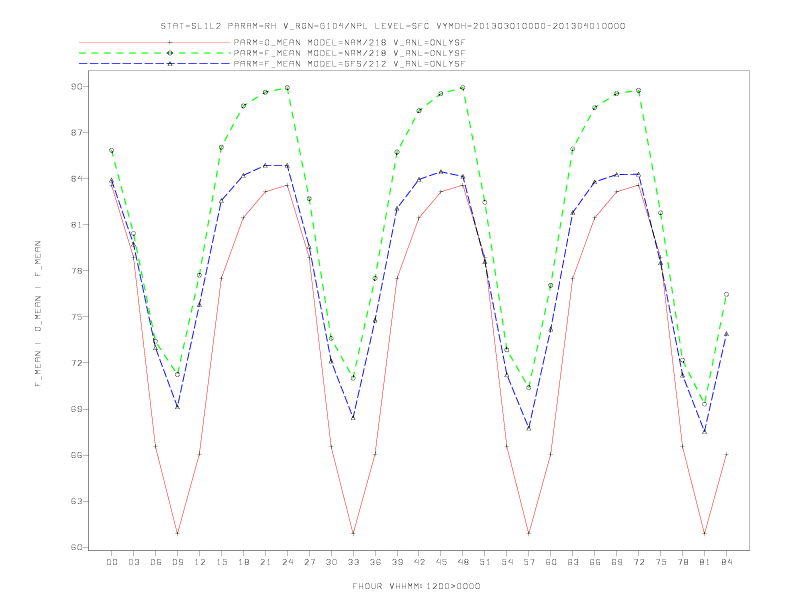
Task: Click the plus marker on red legend line
Action: click(170, 42)
